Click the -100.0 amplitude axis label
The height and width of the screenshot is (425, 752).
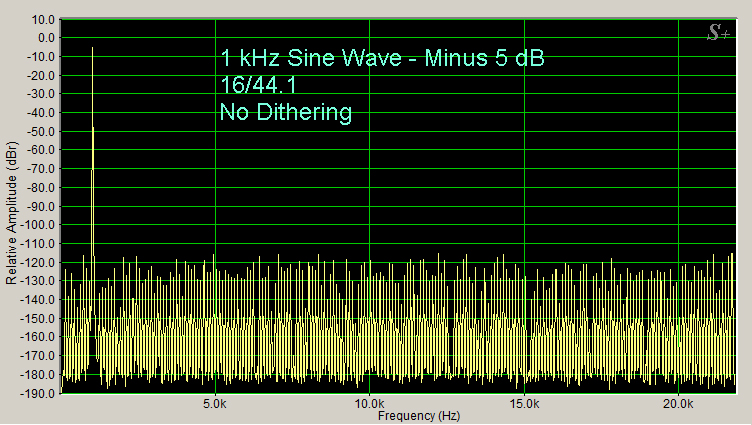pos(37,226)
